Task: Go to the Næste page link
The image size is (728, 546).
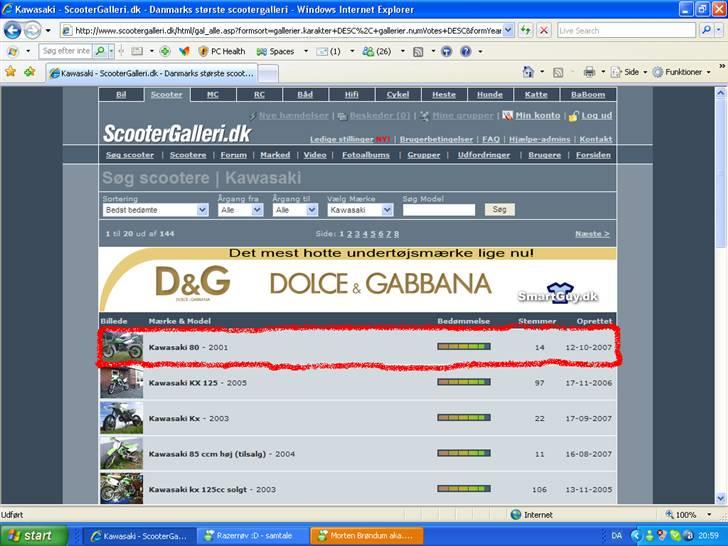Action: coord(592,233)
